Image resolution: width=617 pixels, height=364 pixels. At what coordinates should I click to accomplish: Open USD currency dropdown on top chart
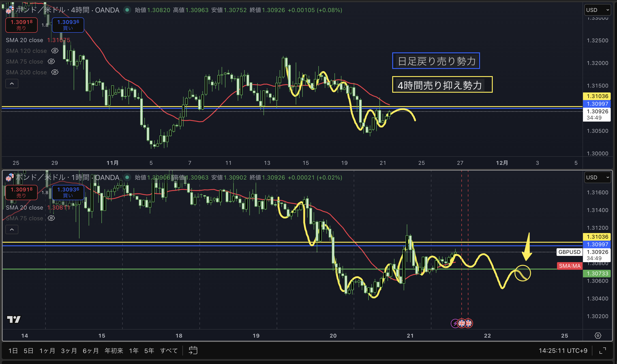point(597,10)
